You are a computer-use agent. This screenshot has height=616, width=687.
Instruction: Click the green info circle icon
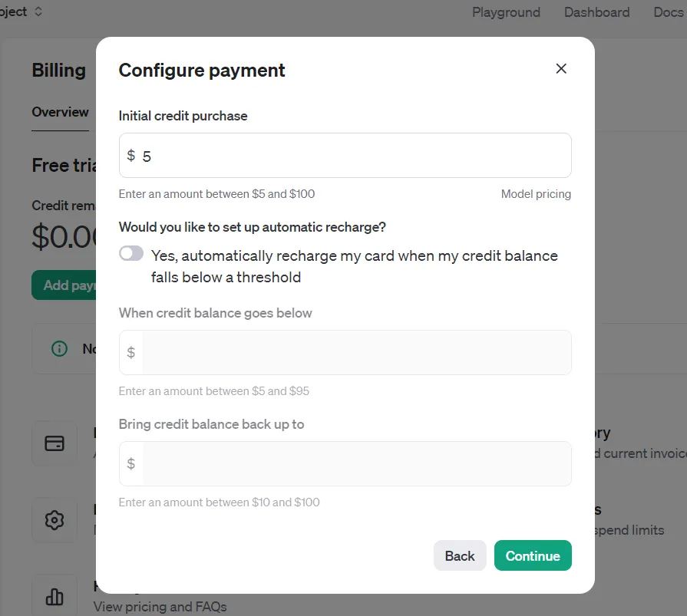60,348
